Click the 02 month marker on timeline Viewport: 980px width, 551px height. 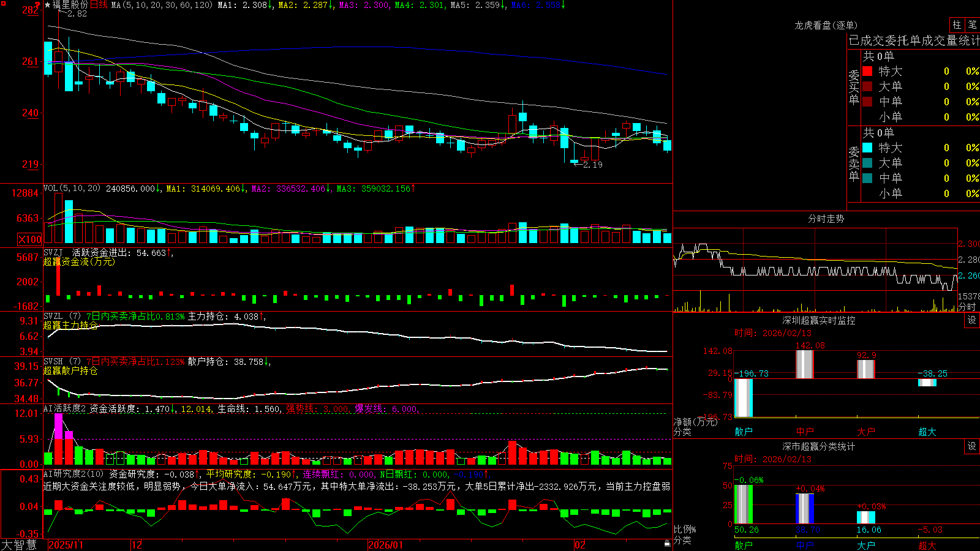pos(579,545)
